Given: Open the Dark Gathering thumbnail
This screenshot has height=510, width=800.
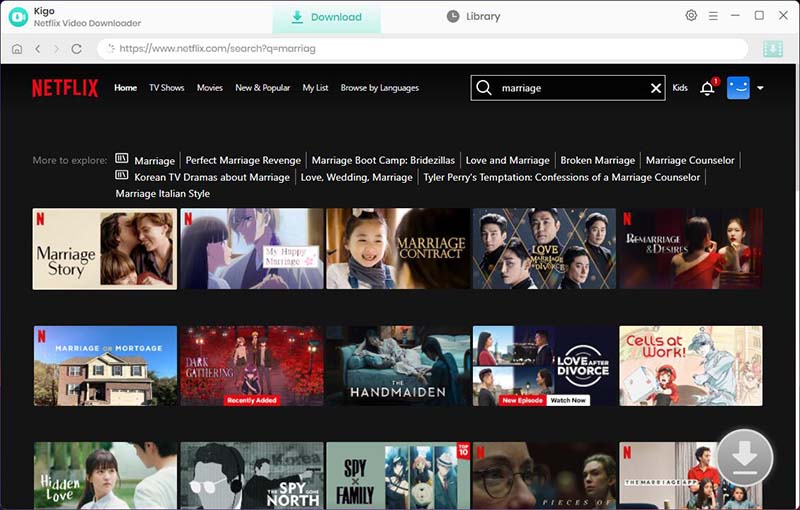Looking at the screenshot, I should click(252, 366).
